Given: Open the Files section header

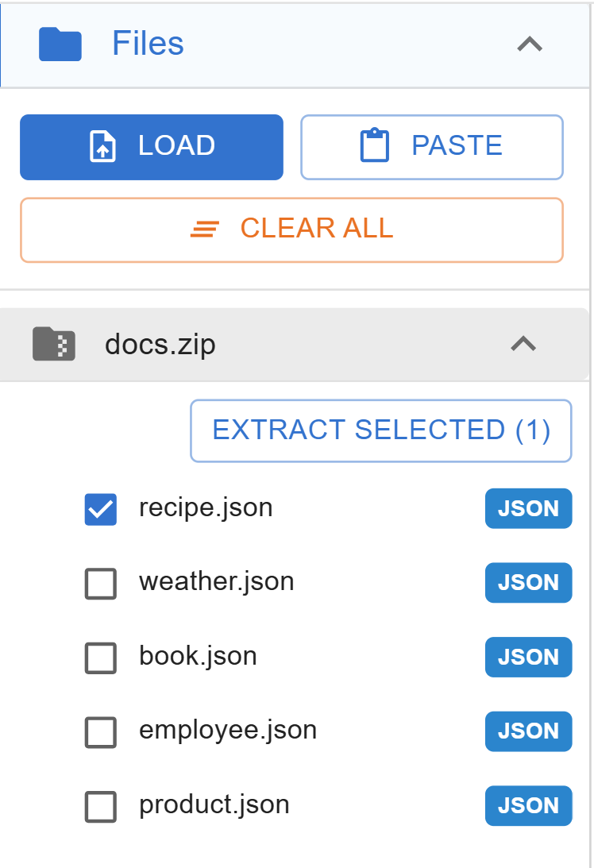Looking at the screenshot, I should (295, 44).
